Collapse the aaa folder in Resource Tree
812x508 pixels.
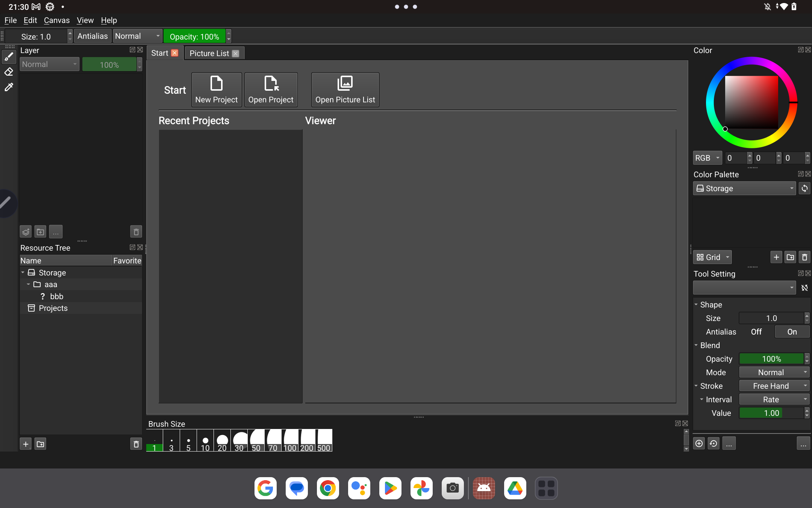pyautogui.click(x=28, y=284)
